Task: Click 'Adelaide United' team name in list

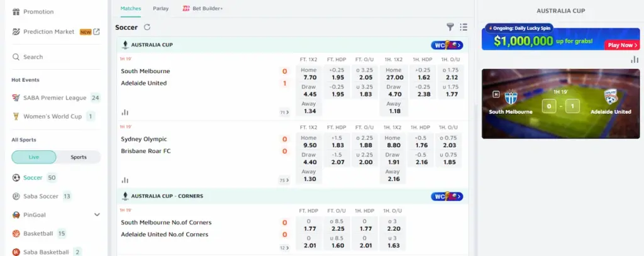Action: tap(144, 83)
